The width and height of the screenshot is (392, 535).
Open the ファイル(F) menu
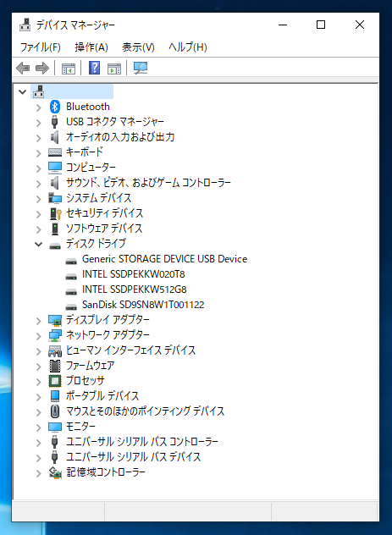click(41, 47)
